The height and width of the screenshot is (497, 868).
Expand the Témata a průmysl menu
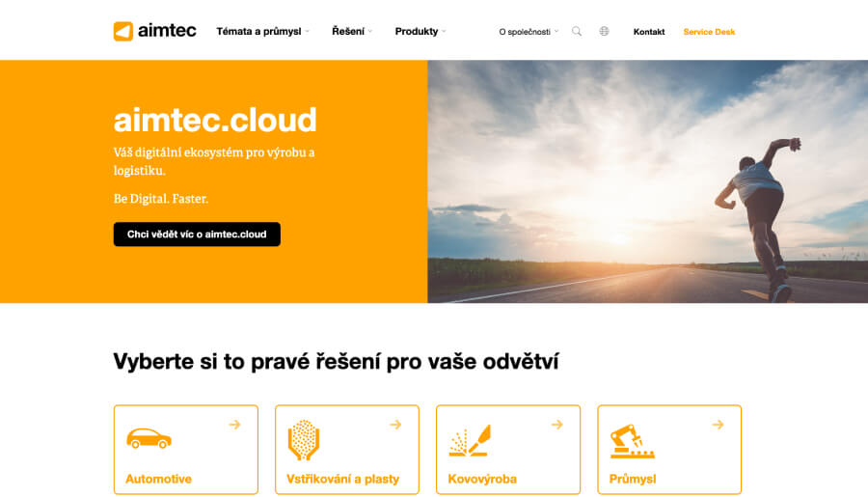262,32
